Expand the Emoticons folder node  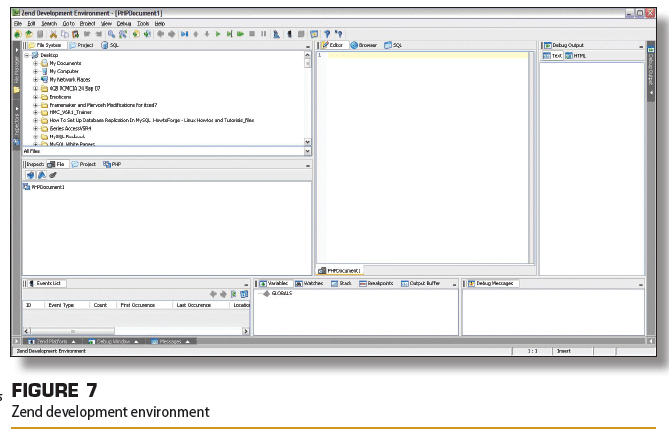(x=36, y=97)
